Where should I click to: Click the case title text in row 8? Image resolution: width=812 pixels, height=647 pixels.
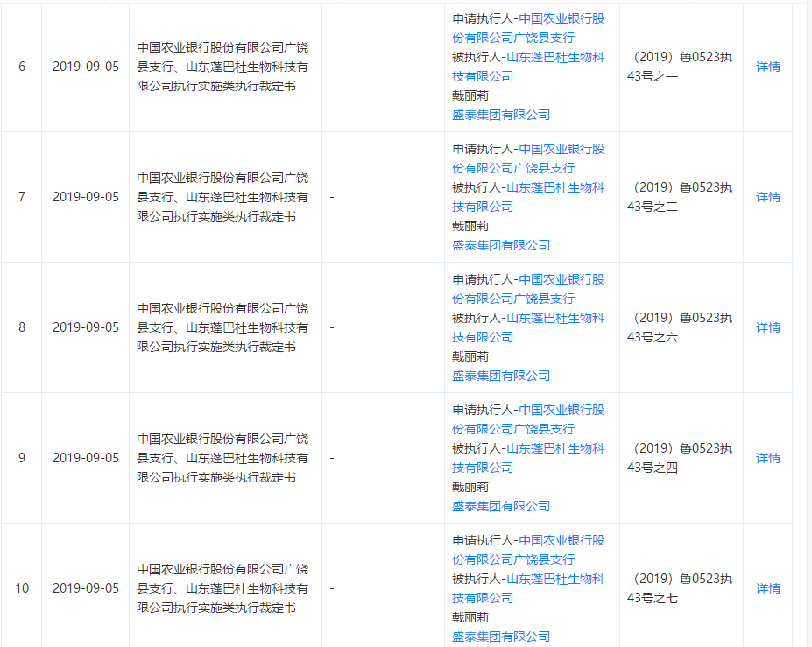pos(222,327)
